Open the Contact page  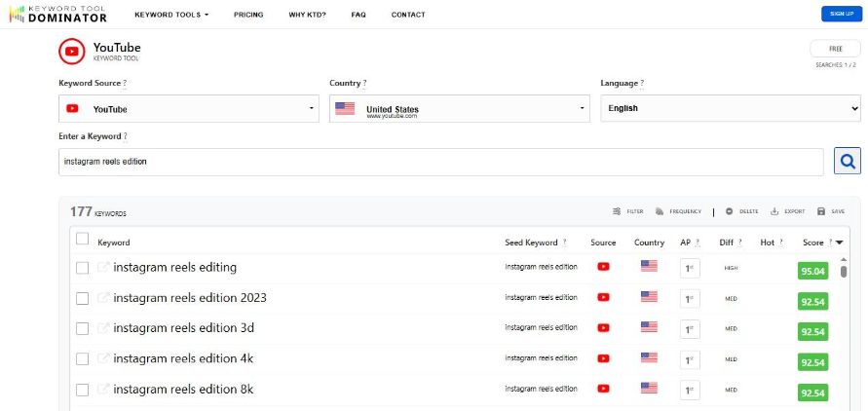point(408,15)
